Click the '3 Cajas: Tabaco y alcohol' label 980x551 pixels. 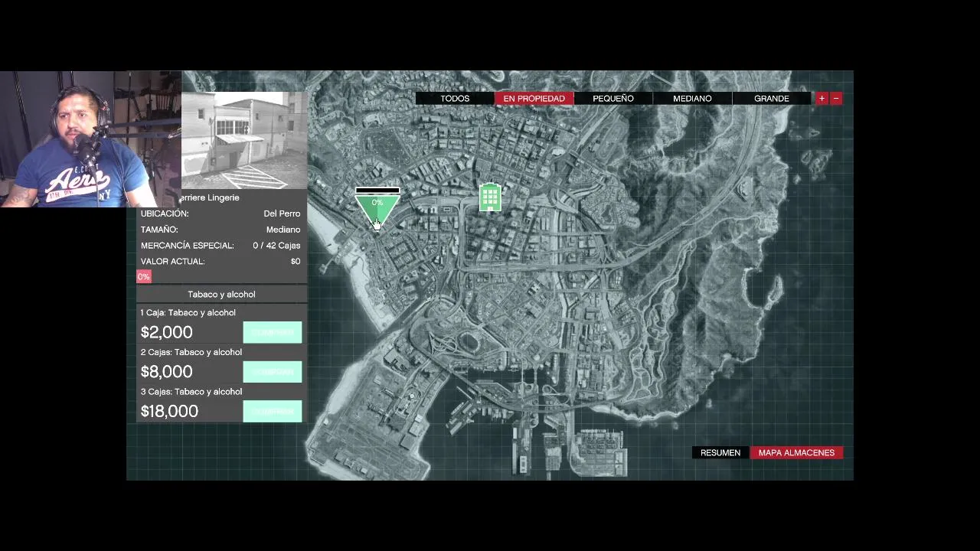(191, 392)
